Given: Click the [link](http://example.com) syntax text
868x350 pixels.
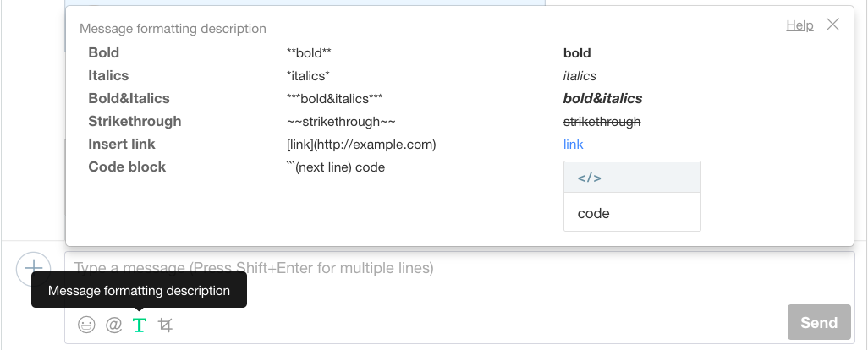Looking at the screenshot, I should click(x=361, y=145).
